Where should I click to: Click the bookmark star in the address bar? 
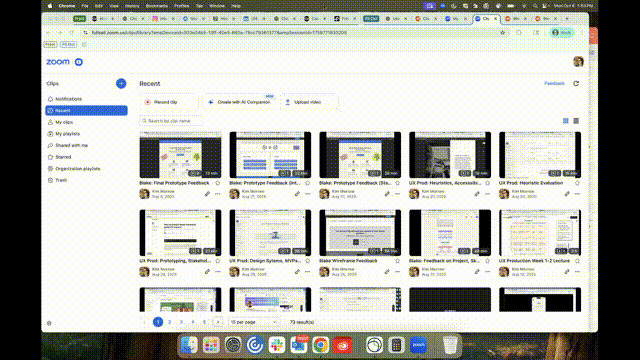pyautogui.click(x=502, y=32)
